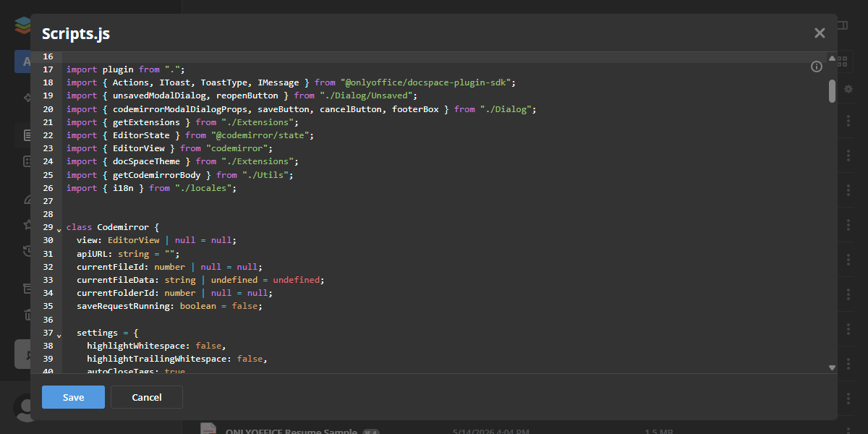Toggle the info panel icon behind the dialog

[x=842, y=25]
